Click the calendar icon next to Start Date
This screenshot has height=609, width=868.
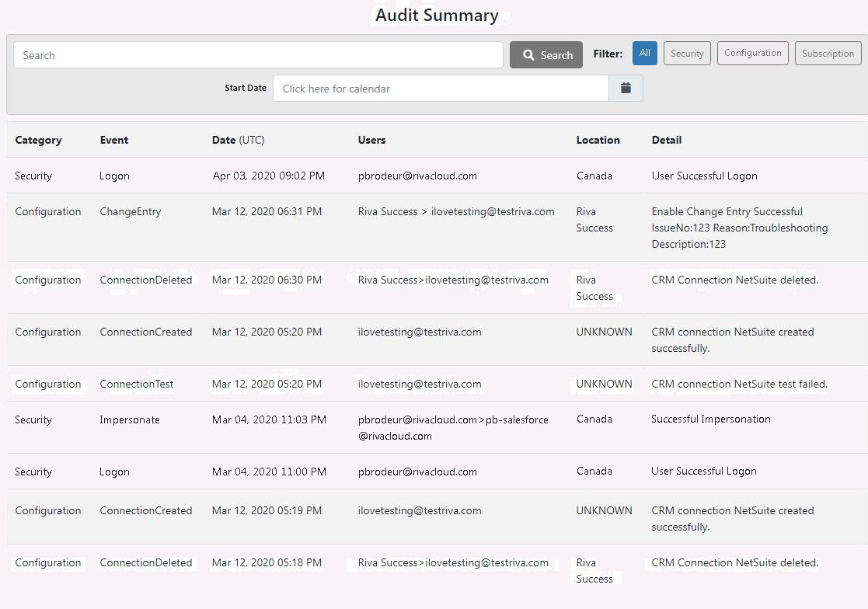tap(626, 88)
